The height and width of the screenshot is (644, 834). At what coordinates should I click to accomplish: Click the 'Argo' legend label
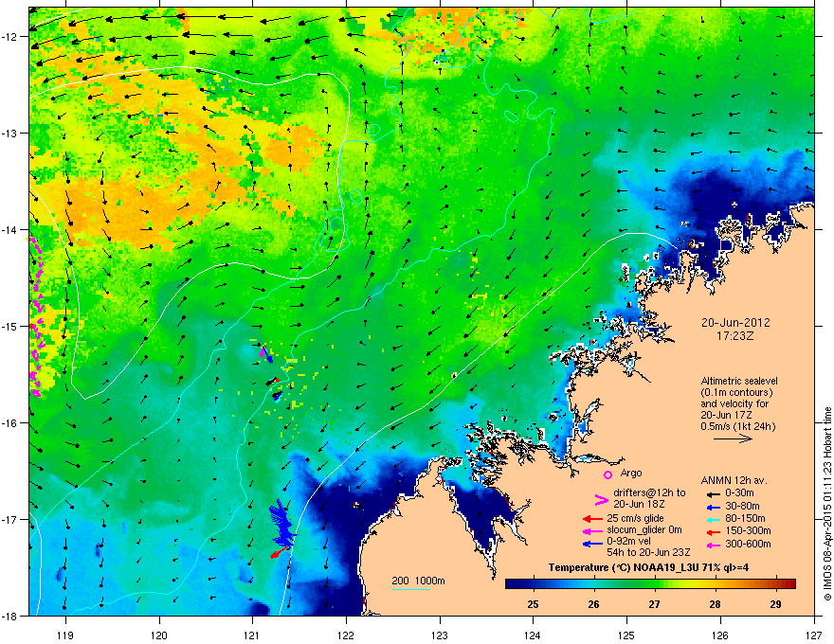tap(631, 473)
